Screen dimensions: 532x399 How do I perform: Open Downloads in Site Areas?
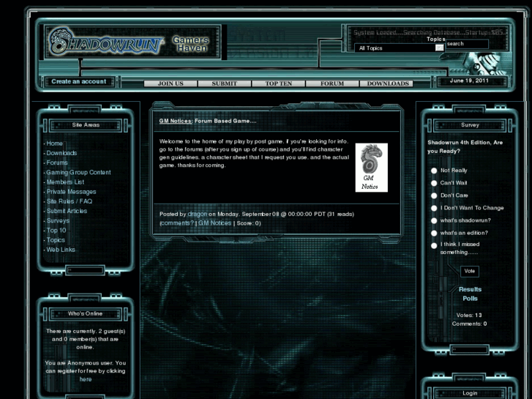[61, 153]
